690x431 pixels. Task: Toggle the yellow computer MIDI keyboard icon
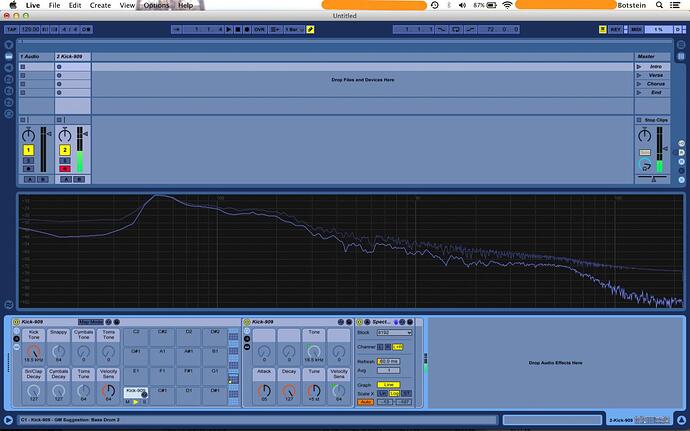pos(602,29)
